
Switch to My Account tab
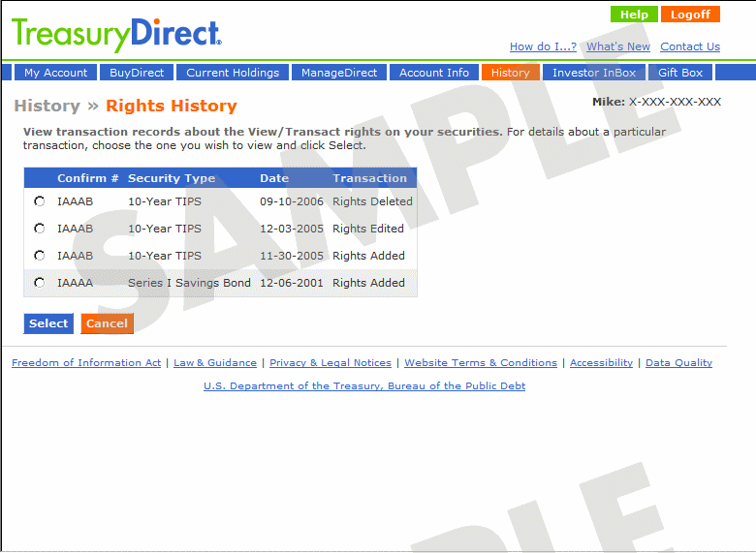[x=56, y=73]
